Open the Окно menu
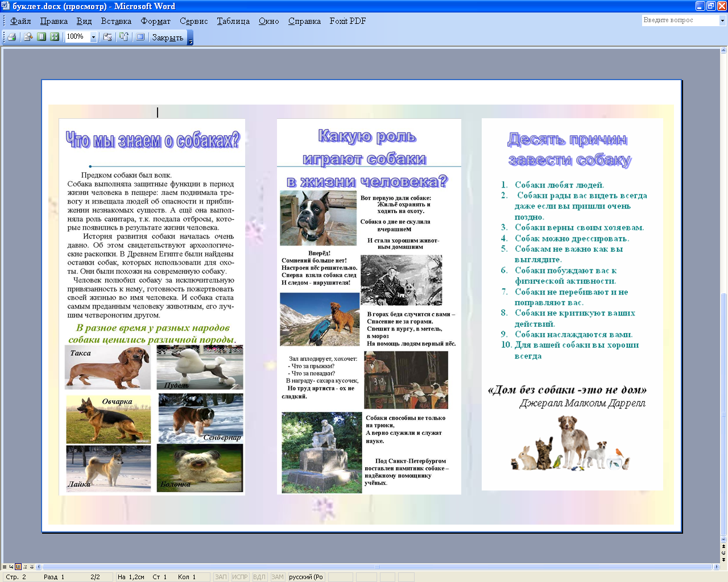The width and height of the screenshot is (728, 582). [x=269, y=21]
